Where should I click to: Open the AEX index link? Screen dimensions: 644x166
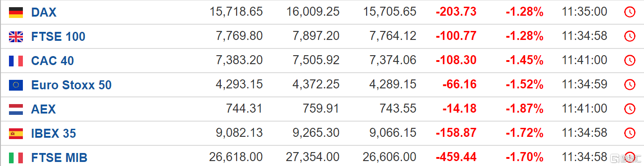click(x=44, y=109)
